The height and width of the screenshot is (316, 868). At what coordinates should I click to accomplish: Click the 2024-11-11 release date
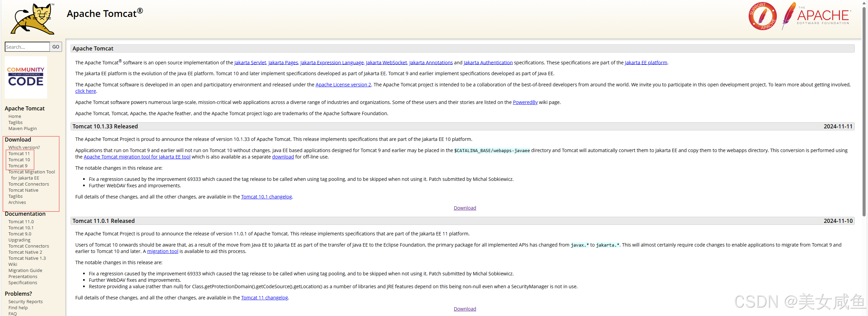point(838,126)
